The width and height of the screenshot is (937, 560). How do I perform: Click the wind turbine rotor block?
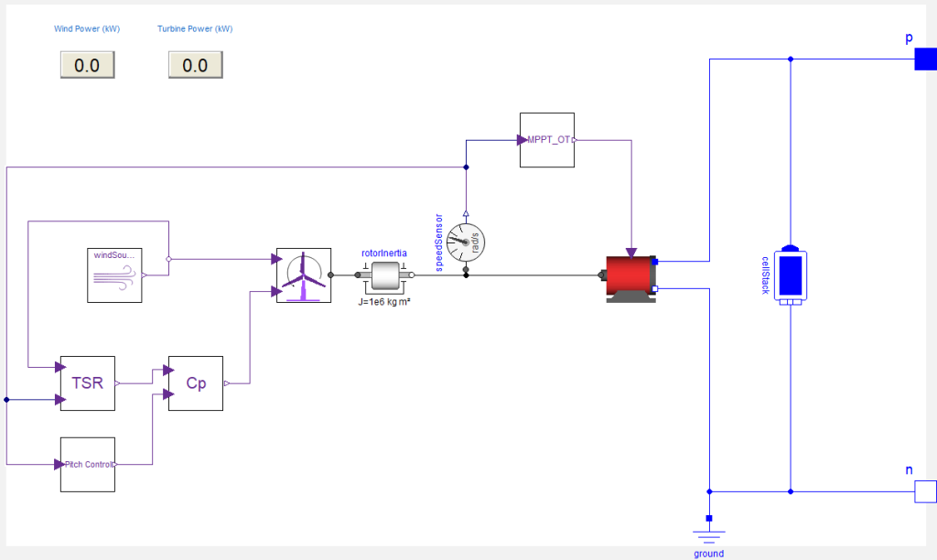(x=304, y=275)
